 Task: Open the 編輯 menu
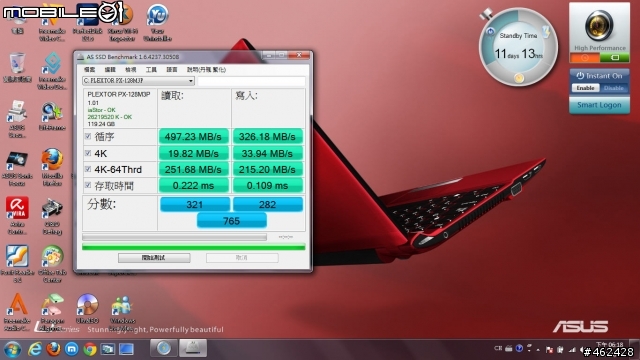coord(110,70)
